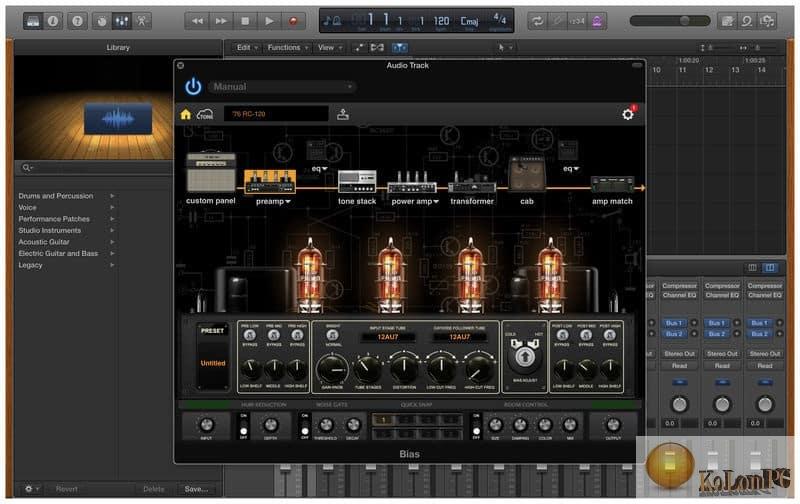Toggle POST LOW bypass switch
The width and height of the screenshot is (800, 504).
tap(562, 335)
